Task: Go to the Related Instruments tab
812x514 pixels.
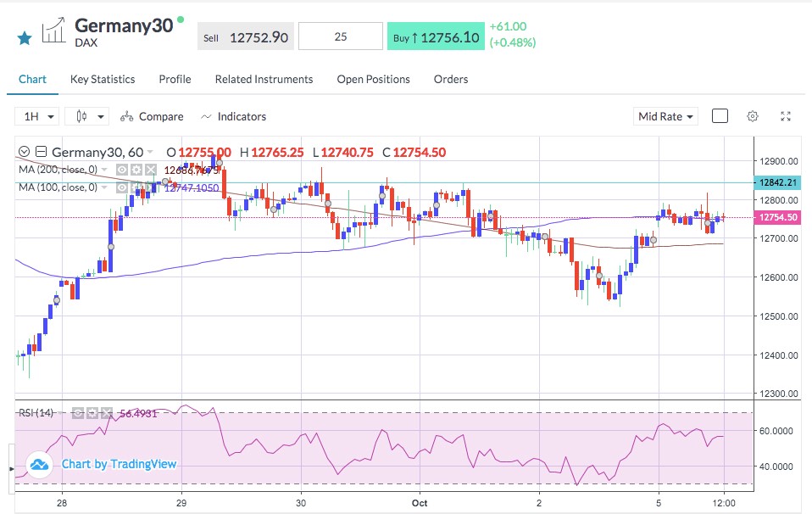Action: [x=264, y=79]
